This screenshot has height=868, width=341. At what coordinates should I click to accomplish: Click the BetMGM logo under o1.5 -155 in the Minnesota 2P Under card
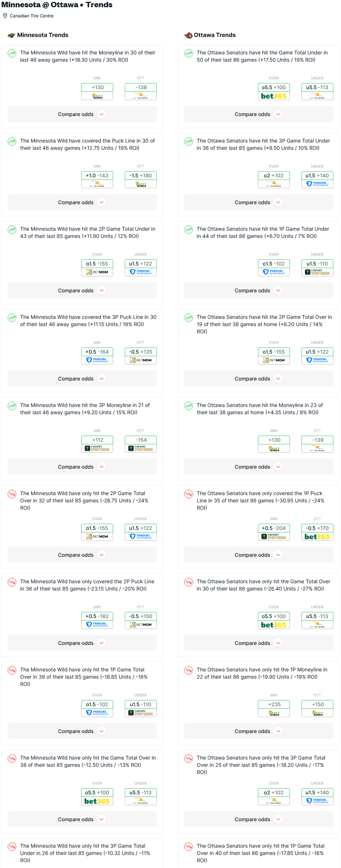click(97, 272)
